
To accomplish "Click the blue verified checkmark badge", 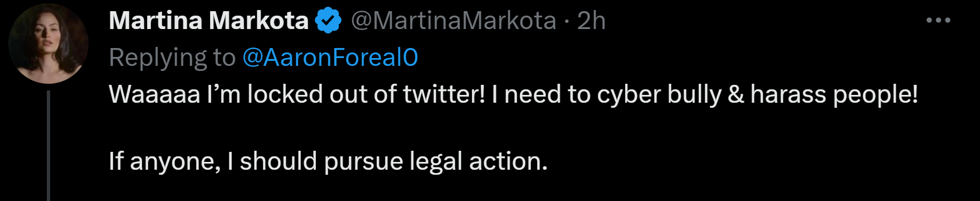I will tap(328, 21).
